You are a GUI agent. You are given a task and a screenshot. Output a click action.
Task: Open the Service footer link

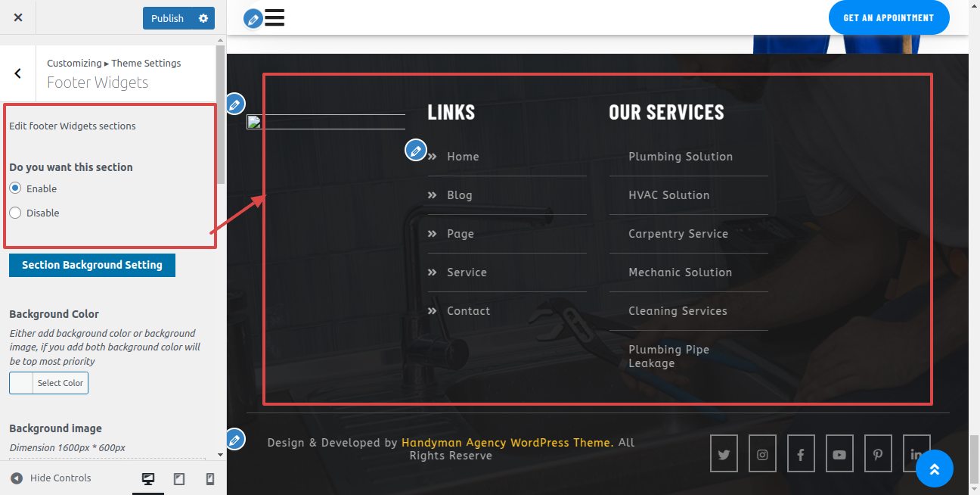[467, 272]
